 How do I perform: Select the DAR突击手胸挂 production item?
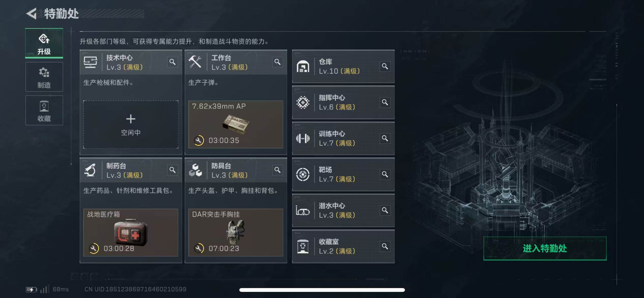(x=236, y=233)
